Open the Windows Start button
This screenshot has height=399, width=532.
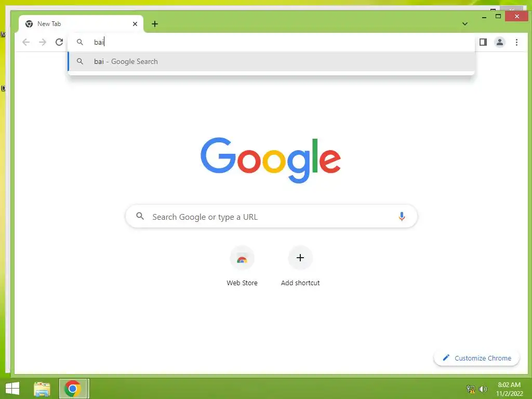click(12, 389)
